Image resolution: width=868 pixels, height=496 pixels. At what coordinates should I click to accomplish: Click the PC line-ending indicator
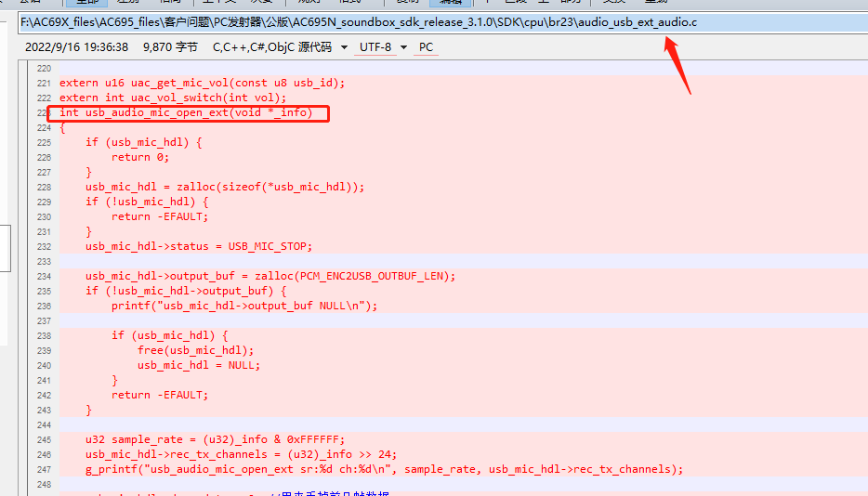click(x=426, y=47)
